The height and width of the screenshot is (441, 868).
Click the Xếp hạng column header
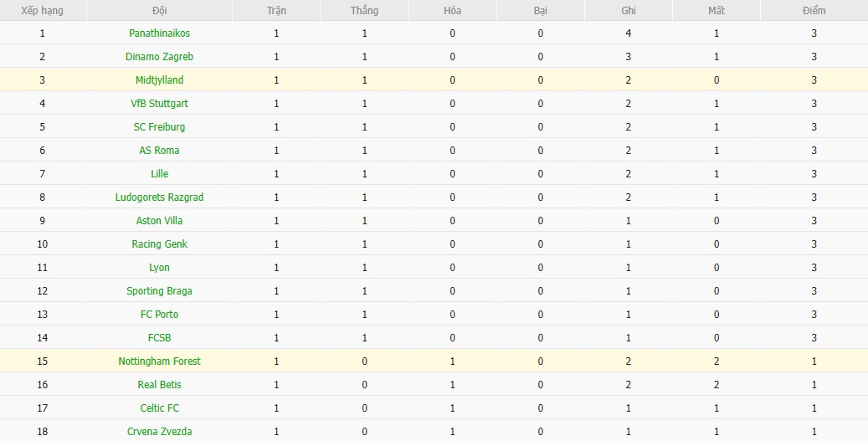click(42, 11)
